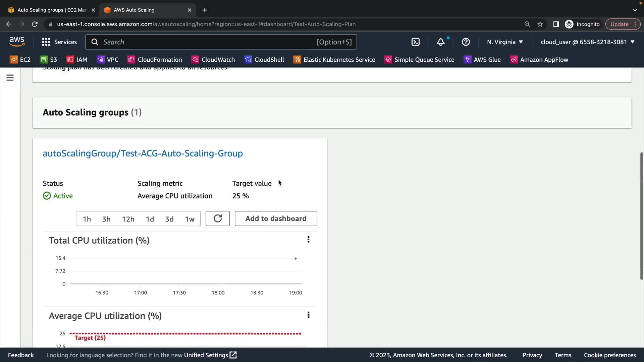
Task: Select the 1h time range
Action: click(87, 219)
